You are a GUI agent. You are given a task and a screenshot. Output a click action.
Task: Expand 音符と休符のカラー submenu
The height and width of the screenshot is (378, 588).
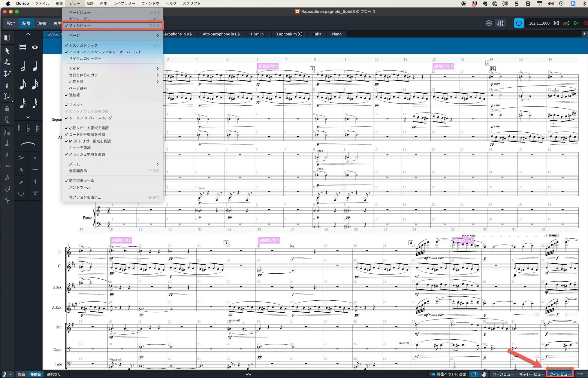pos(112,75)
